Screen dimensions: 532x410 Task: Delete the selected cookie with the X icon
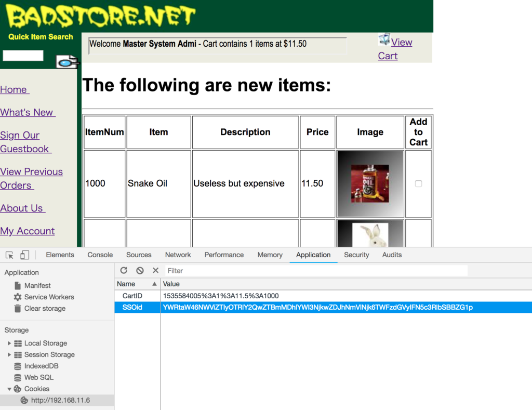pos(154,270)
